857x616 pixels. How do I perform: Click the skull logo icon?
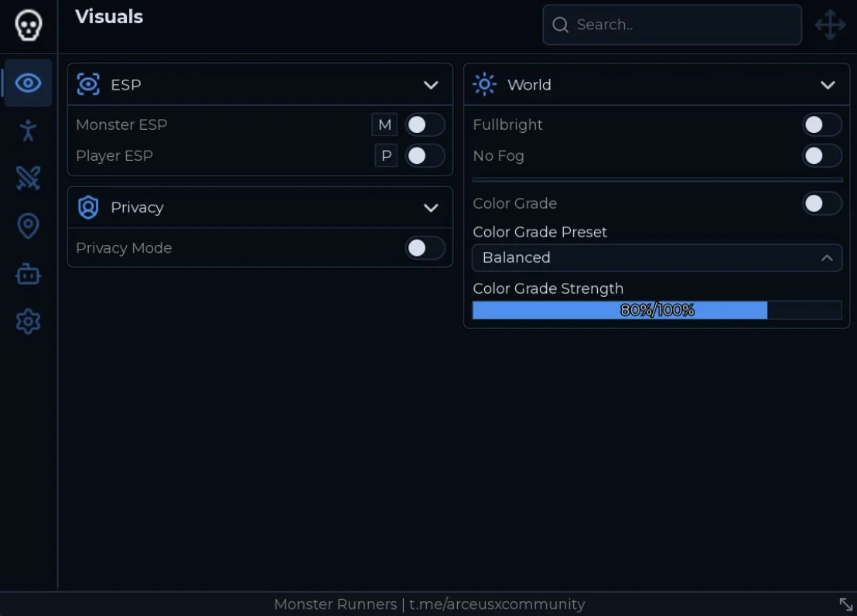point(28,26)
